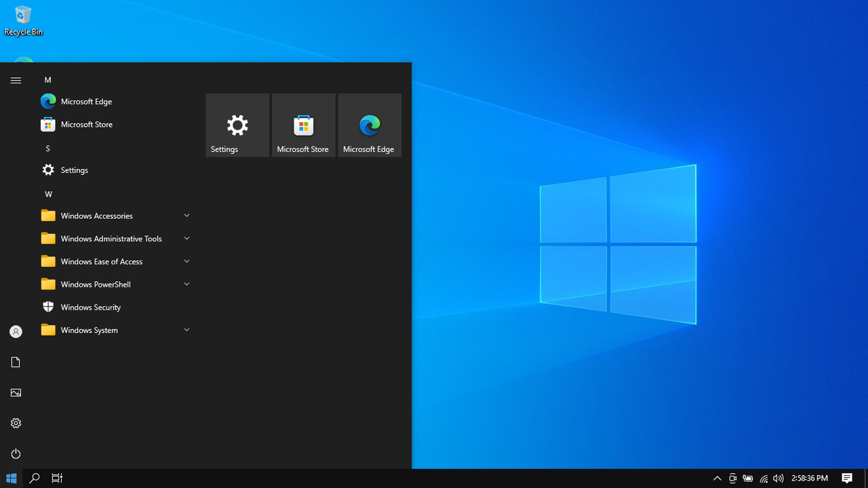
Task: Expand Windows Ease of Access folder
Action: [x=116, y=262]
